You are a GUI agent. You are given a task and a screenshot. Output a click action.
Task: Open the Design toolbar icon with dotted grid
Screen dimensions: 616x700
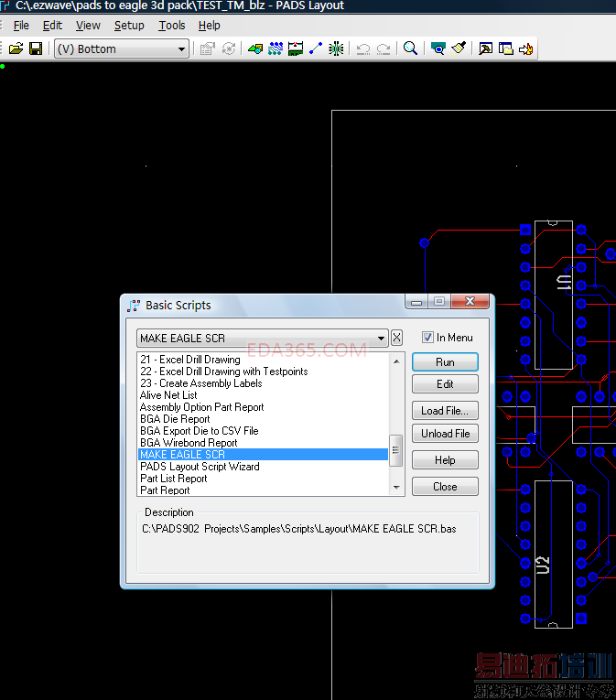click(276, 48)
